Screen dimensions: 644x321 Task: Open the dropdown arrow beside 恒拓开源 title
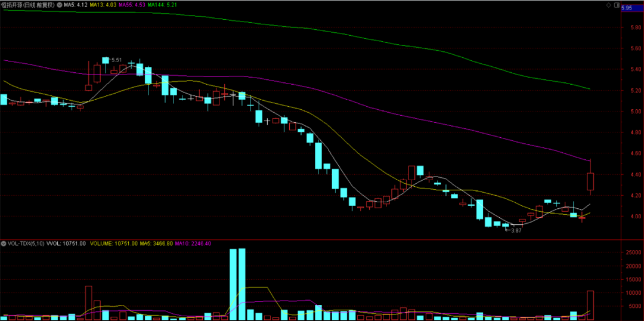60,5
